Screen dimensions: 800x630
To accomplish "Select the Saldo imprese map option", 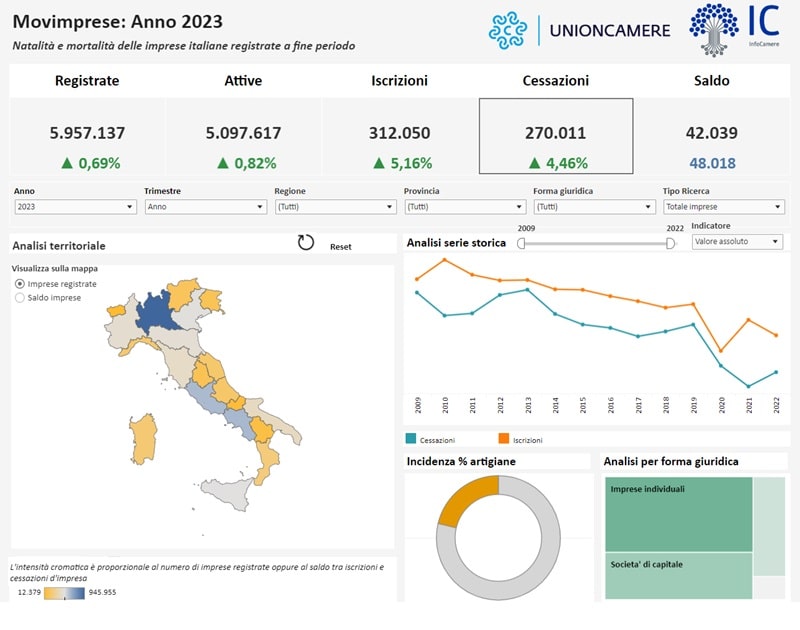I will click(x=18, y=296).
